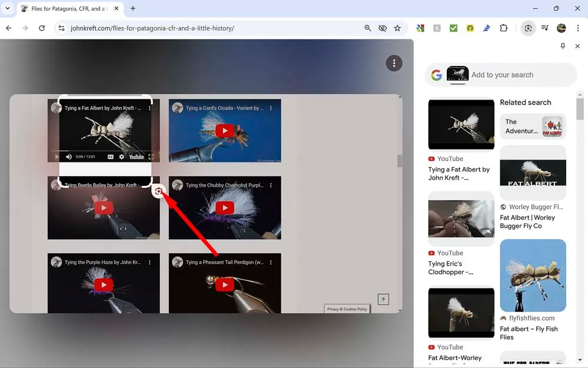Open the Lens overlay three-dot options button
Image resolution: width=588 pixels, height=368 pixels.
point(394,64)
